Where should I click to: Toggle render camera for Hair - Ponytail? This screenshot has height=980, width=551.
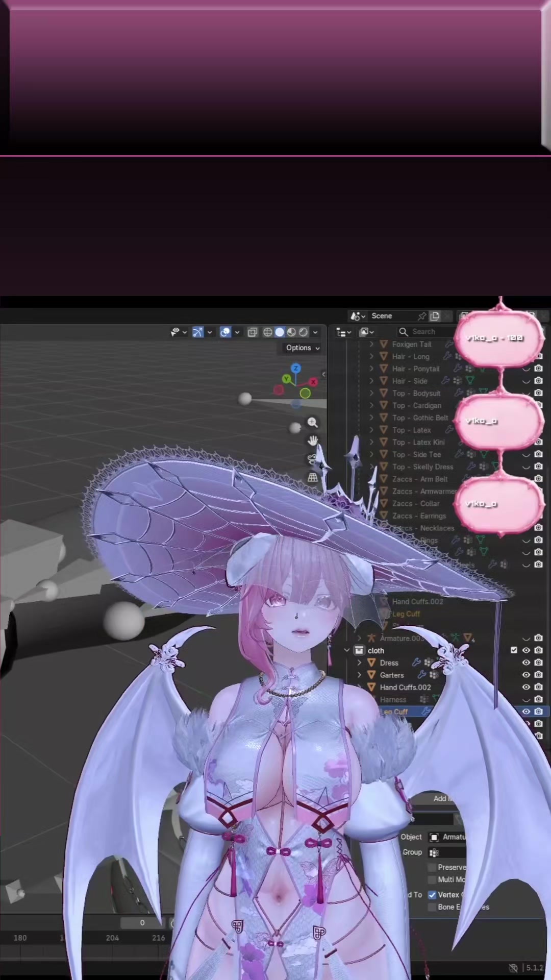(x=538, y=369)
